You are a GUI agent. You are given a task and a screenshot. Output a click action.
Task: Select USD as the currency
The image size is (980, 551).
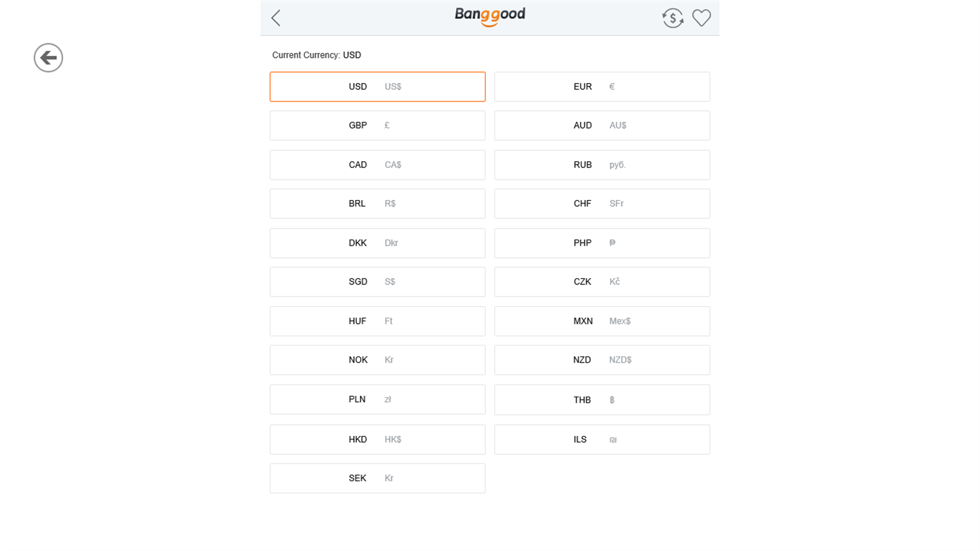tap(377, 87)
